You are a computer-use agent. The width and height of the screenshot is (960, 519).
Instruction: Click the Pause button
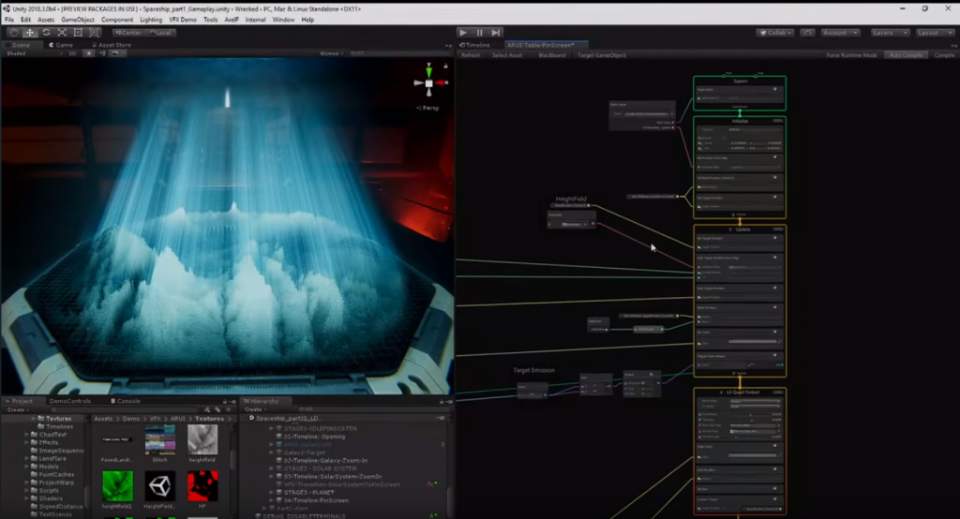tap(479, 32)
